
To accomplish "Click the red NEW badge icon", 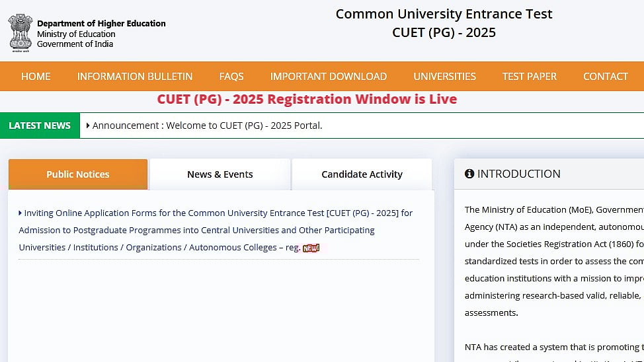I will coord(311,248).
